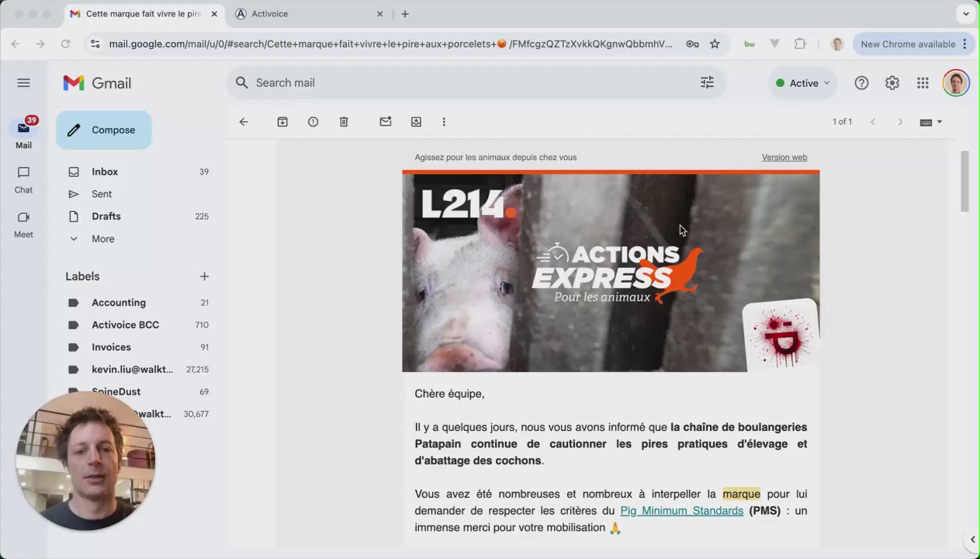Image resolution: width=980 pixels, height=559 pixels.
Task: Open a new browser tab
Action: click(x=405, y=14)
